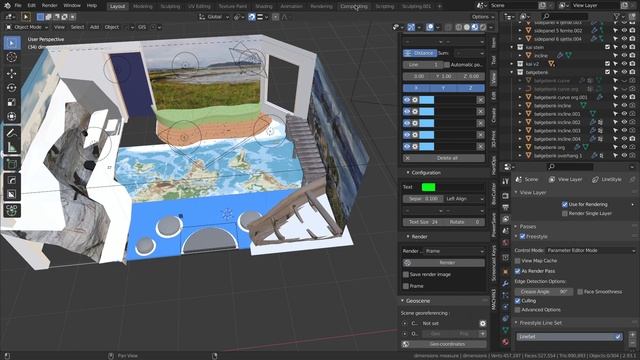Image resolution: width=640 pixels, height=360 pixels.
Task: Click the CAD tool icon in toolbar
Action: (x=12, y=210)
